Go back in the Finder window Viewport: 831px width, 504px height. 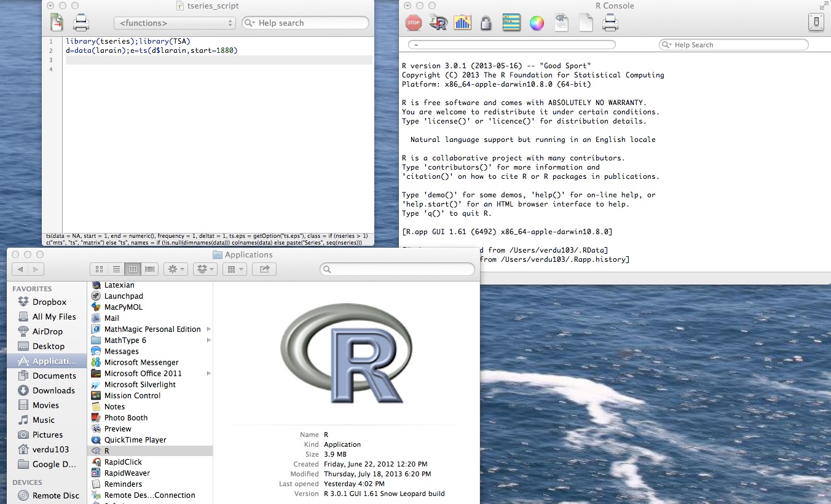click(20, 269)
